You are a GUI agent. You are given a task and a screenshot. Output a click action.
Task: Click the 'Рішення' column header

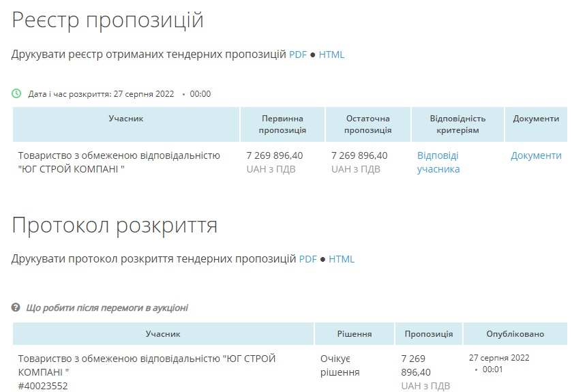pos(355,334)
